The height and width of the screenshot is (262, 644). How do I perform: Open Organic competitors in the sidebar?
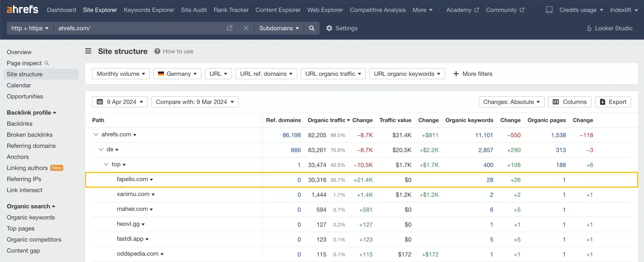tap(34, 239)
